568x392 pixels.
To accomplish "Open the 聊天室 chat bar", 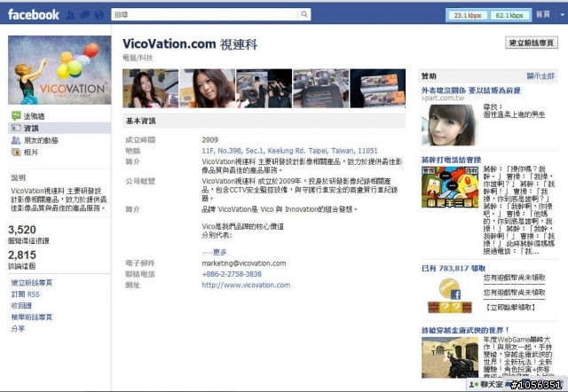I will 487,384.
